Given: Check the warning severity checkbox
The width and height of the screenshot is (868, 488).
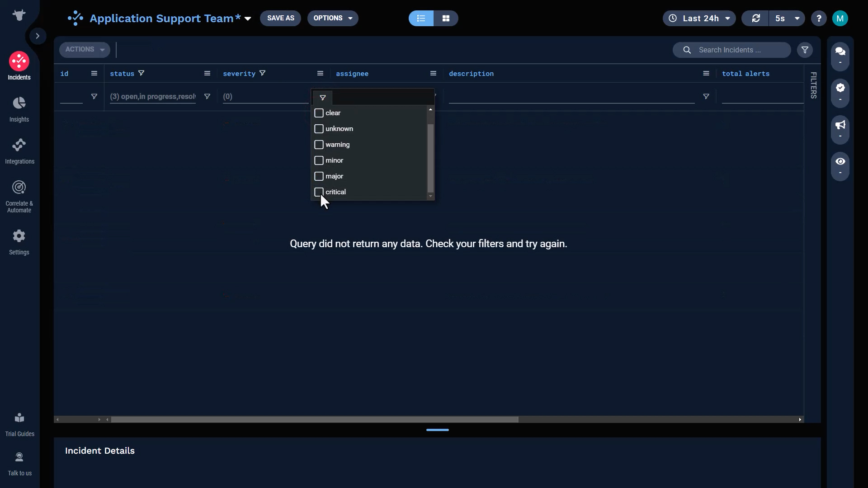Looking at the screenshot, I should click(319, 145).
